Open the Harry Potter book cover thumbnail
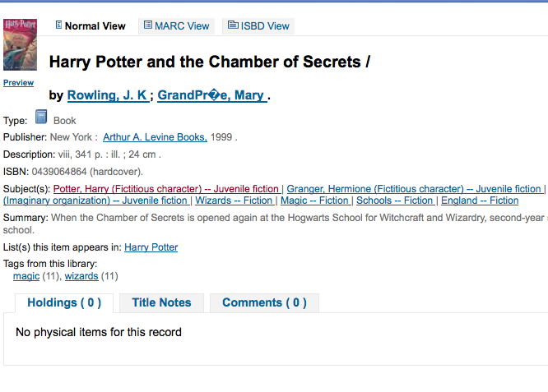Image resolution: width=548 pixels, height=392 pixels. click(20, 45)
